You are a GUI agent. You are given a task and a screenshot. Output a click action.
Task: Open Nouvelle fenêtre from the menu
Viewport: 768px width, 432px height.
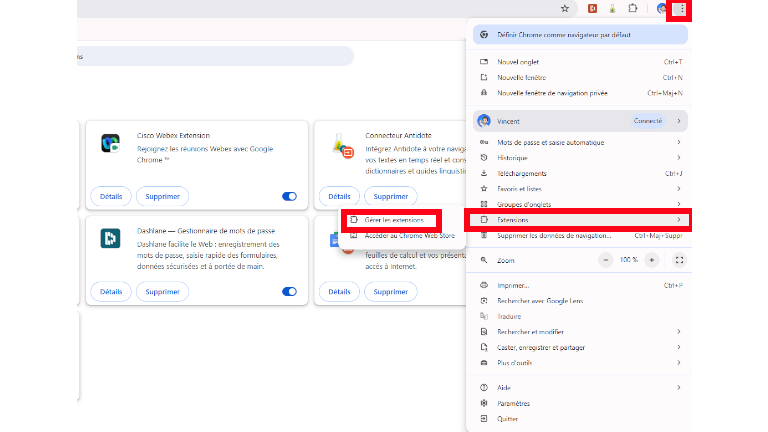580,77
